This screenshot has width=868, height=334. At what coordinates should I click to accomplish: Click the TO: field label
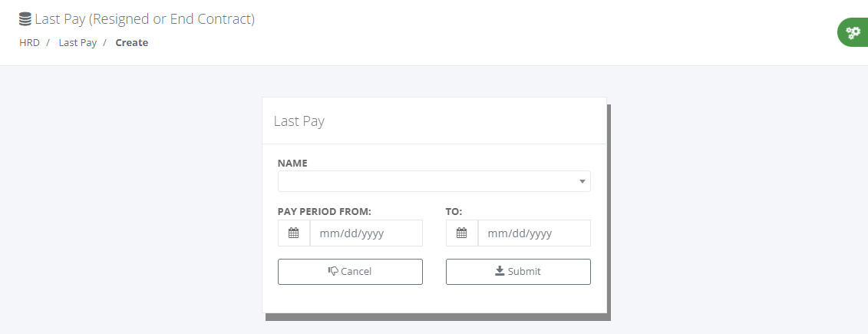[454, 210]
